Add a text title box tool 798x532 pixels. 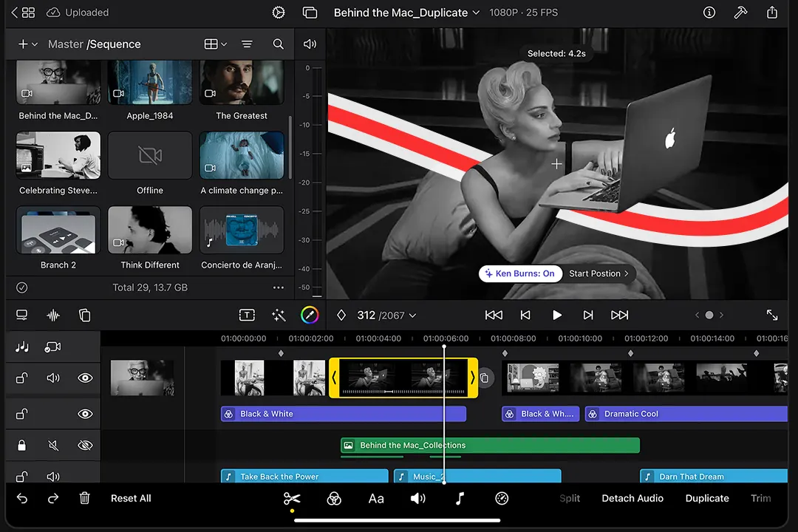(247, 315)
